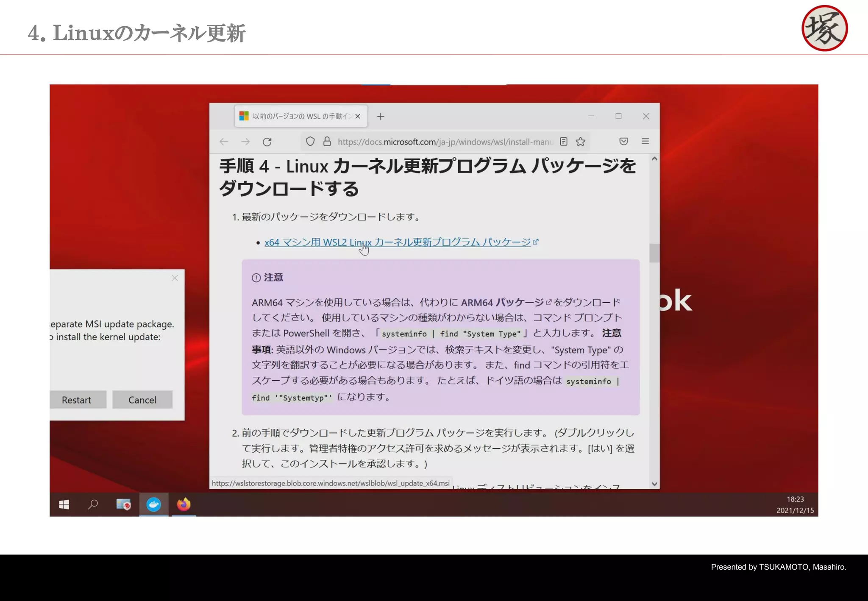Close the kernel update dialog with X
This screenshot has width=868, height=601.
coord(175,278)
